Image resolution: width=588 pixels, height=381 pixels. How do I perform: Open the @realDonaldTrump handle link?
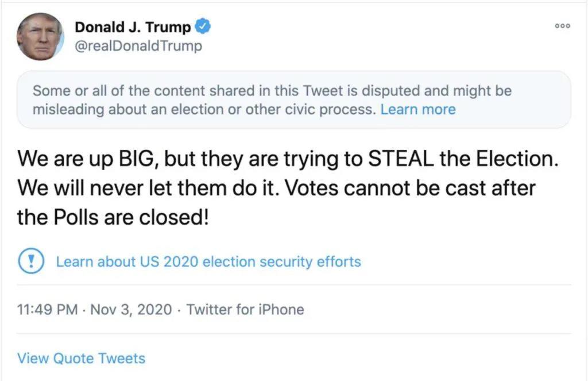[x=138, y=46]
